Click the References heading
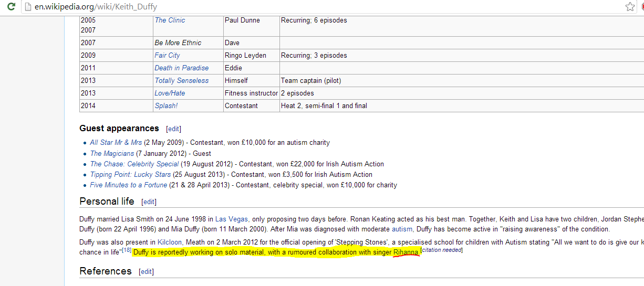This screenshot has width=644, height=286. [x=106, y=271]
